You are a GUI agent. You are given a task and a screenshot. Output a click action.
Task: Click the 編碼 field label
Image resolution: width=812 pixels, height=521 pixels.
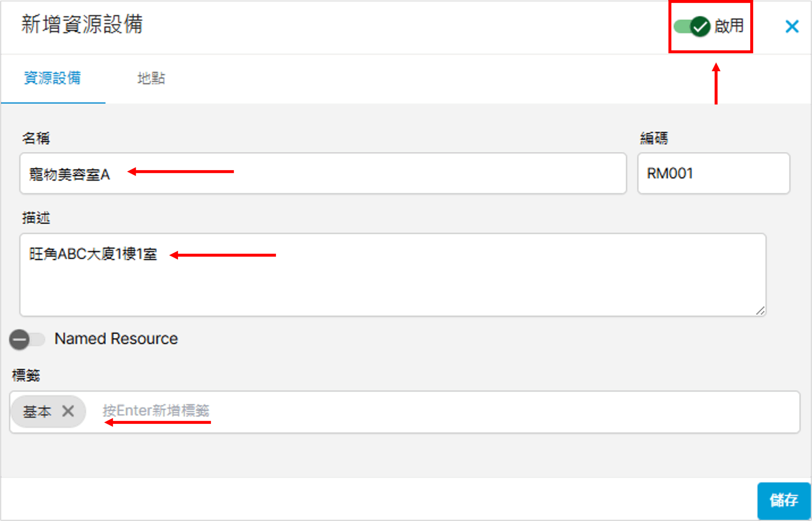pos(654,138)
